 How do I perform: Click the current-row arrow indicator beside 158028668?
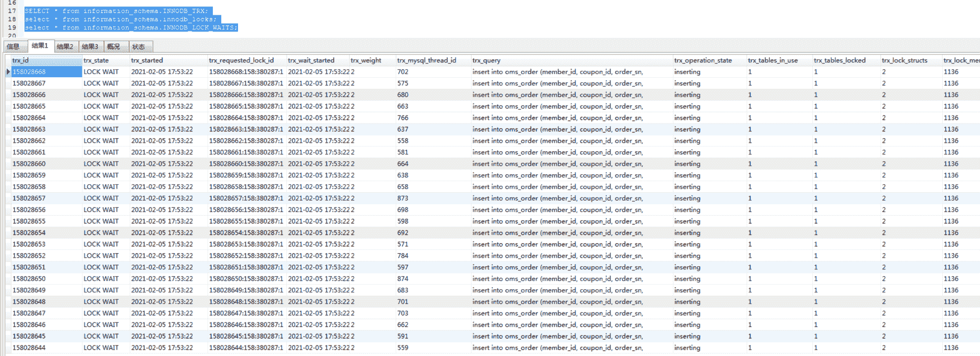pos(8,72)
